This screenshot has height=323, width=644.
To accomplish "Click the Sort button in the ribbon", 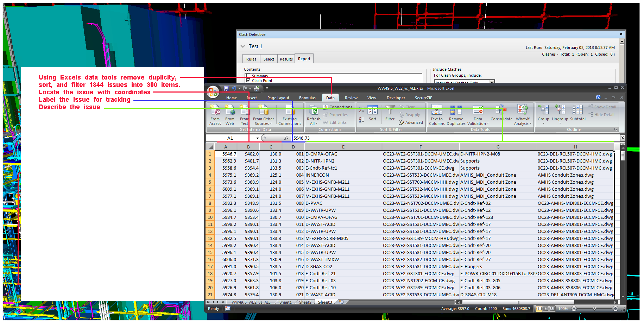I will [372, 114].
